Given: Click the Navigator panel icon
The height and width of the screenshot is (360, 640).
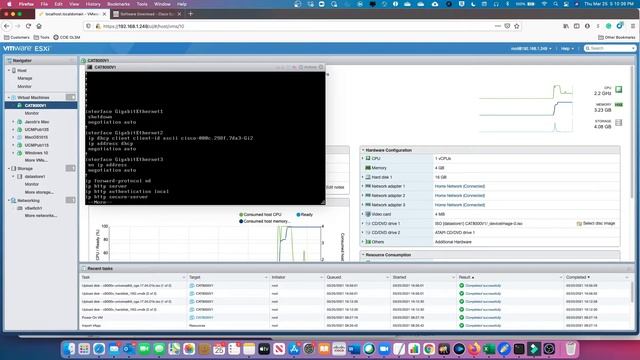Looking at the screenshot, I should click(9, 60).
